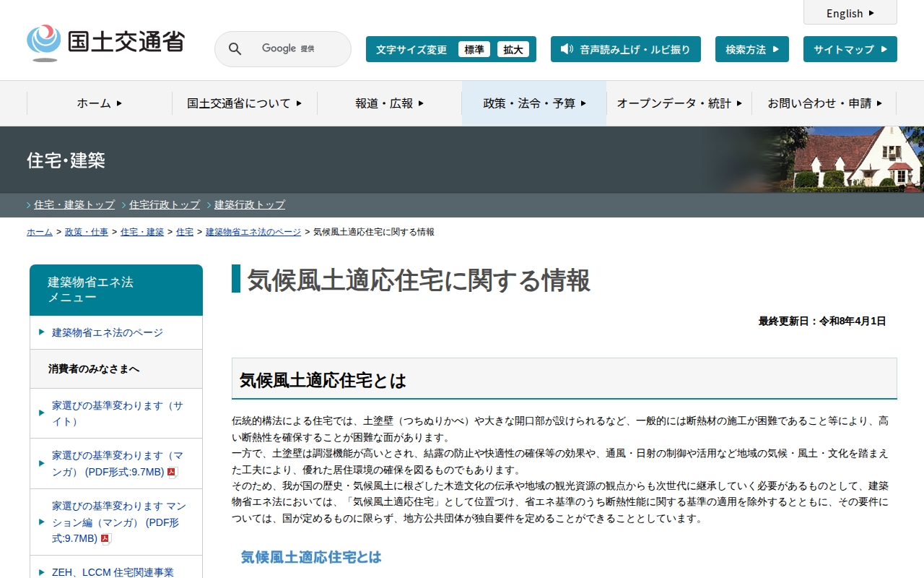
Task: Open 検索方法 help button
Action: click(751, 49)
